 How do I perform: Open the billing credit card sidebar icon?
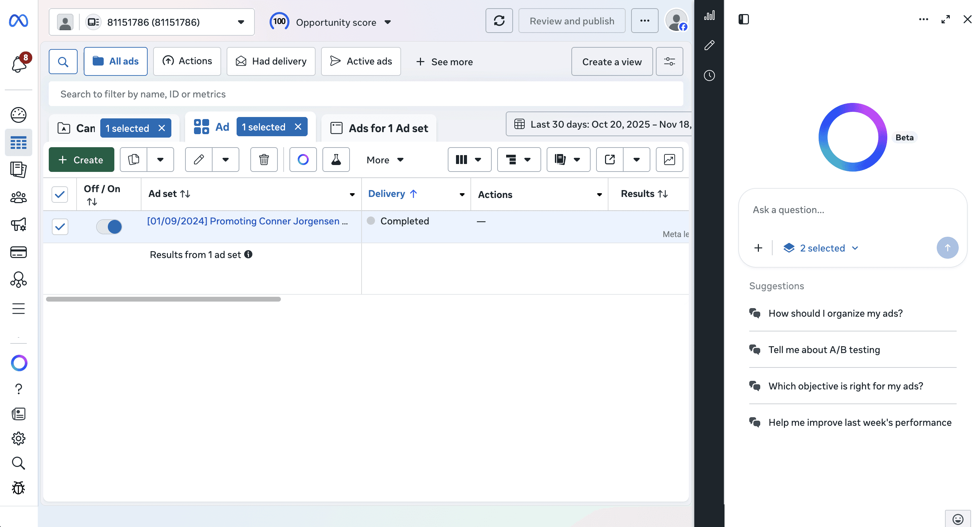coord(18,252)
